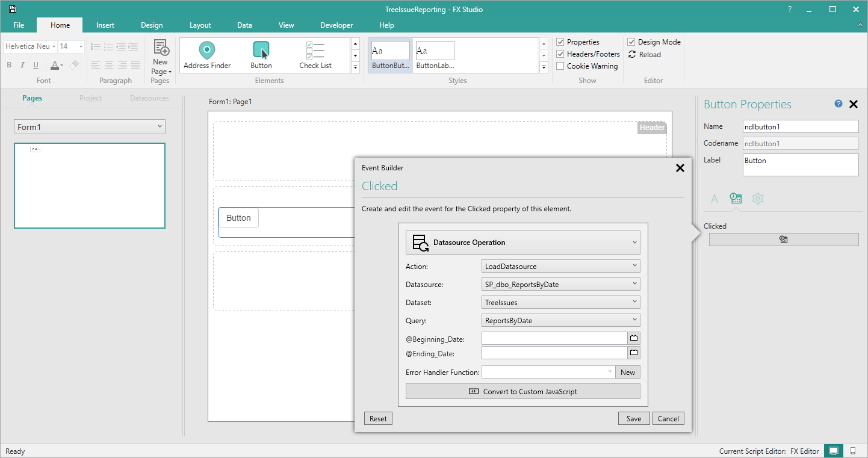This screenshot has height=458, width=868.
Task: Open the font size dropdown
Action: 81,46
